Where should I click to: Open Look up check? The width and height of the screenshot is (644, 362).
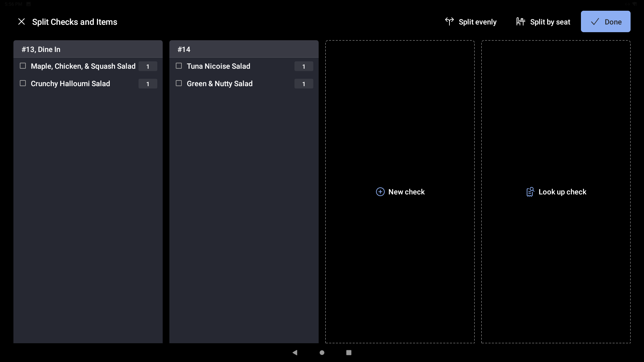pos(556,192)
